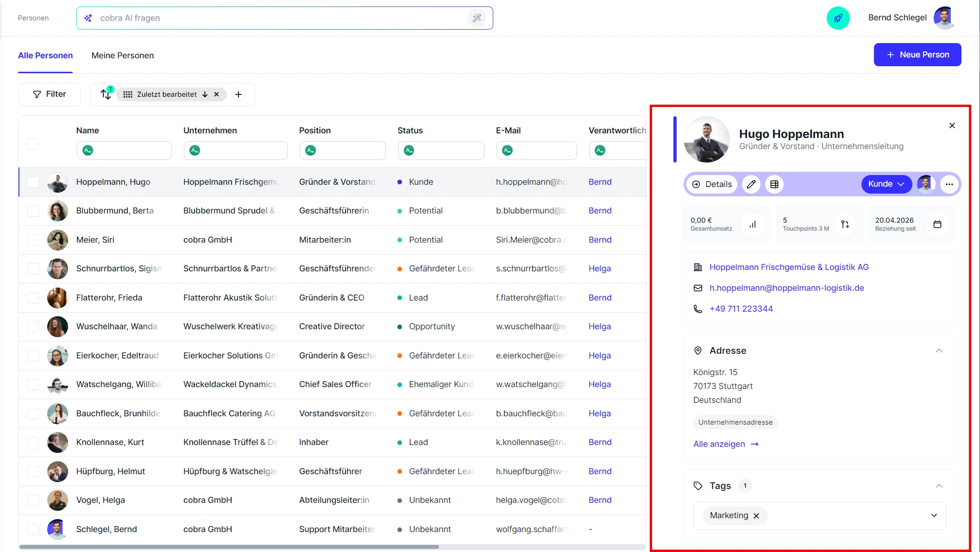Click the envelope email icon
Viewport: 980px width, 552px height.
(x=698, y=288)
